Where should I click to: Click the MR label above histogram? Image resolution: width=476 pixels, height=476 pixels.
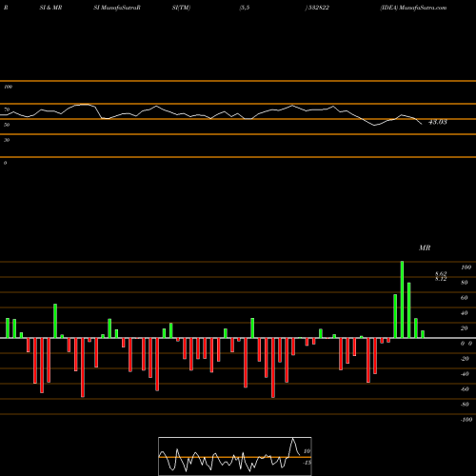tap(425, 248)
